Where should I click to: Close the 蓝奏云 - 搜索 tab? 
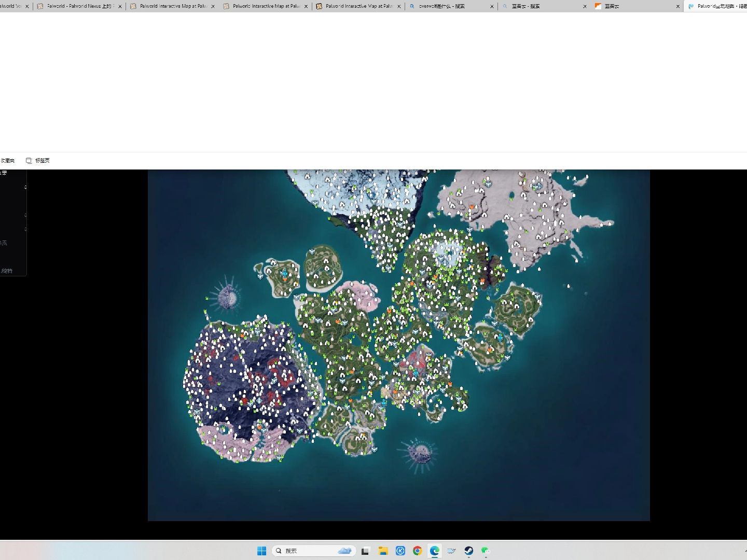[585, 6]
